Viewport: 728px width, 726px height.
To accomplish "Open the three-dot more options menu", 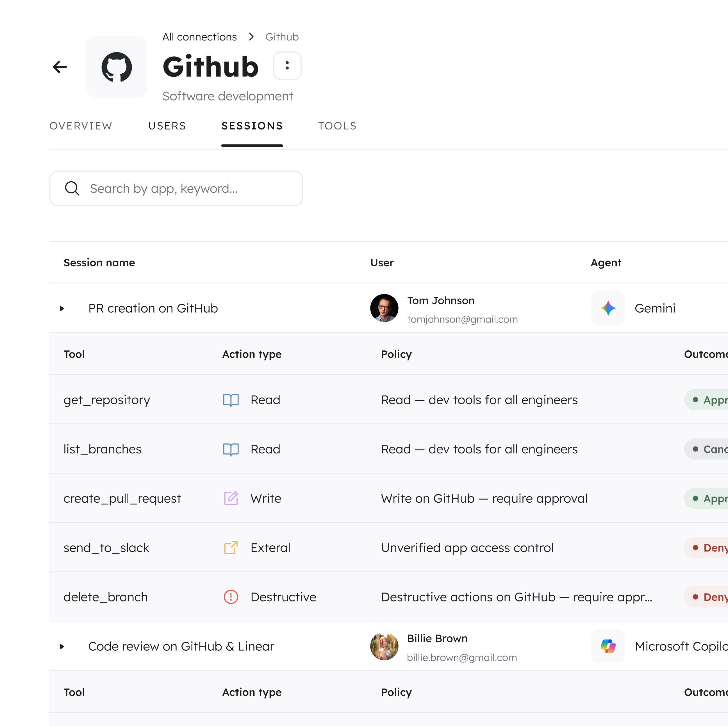I will click(287, 65).
